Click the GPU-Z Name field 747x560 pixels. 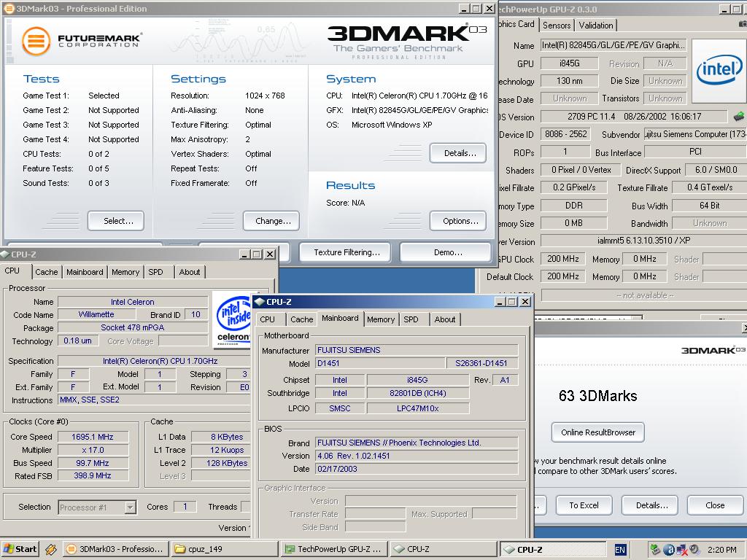(x=614, y=45)
